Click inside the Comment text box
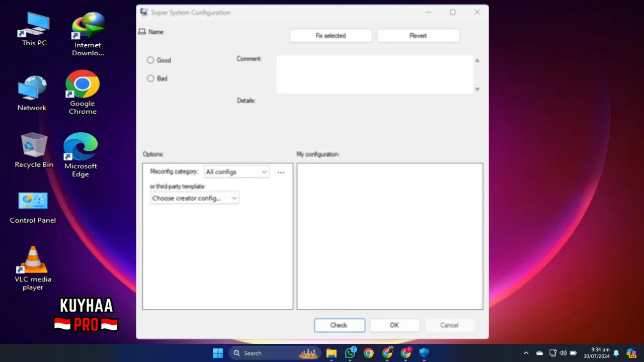Screen dimensions: 644x362 (x=375, y=74)
